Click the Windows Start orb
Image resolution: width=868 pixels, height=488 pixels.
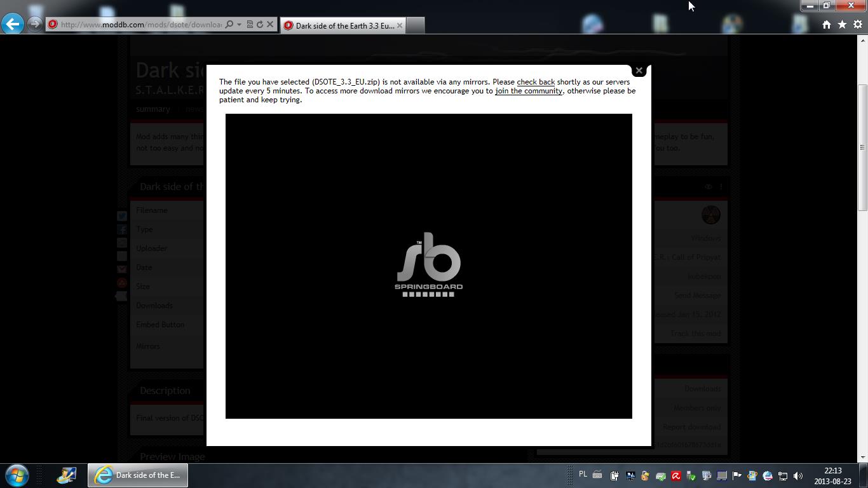click(x=17, y=475)
